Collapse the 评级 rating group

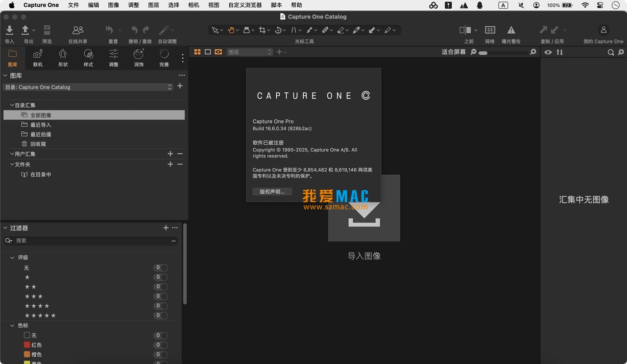12,257
